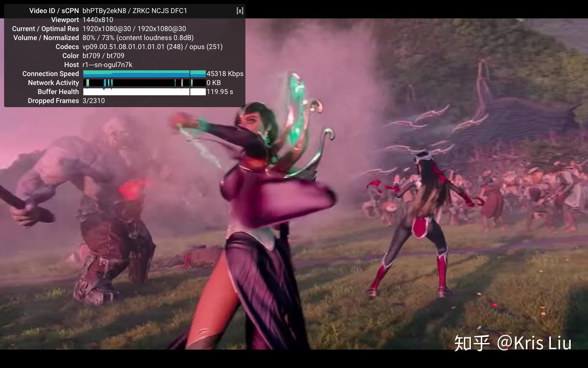Click the Viewport label
The height and width of the screenshot is (368, 588).
[x=65, y=20]
